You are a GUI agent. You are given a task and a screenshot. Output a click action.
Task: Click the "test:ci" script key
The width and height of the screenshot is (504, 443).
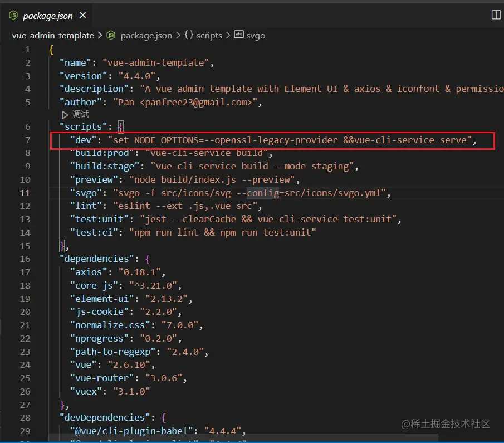[x=94, y=232]
